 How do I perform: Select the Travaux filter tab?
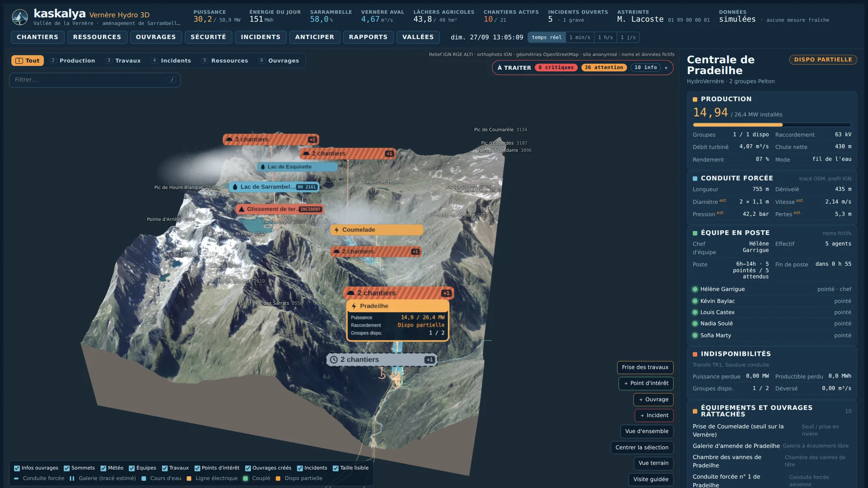tap(123, 61)
